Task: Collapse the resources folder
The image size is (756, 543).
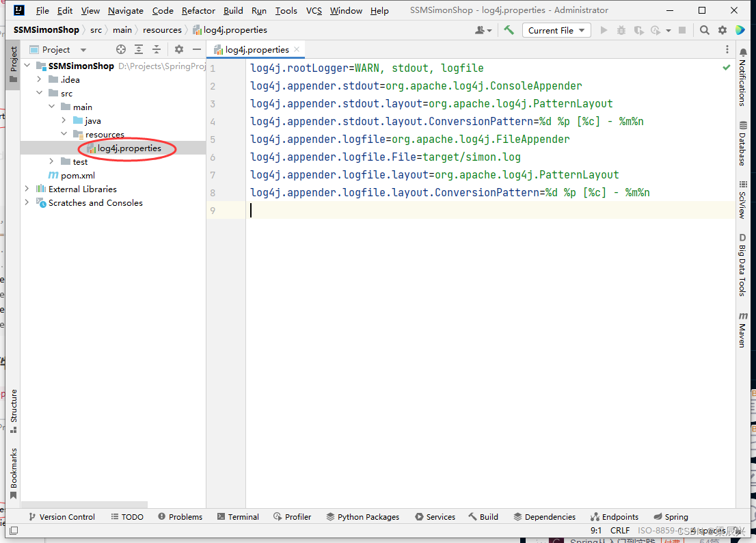Action: [64, 133]
